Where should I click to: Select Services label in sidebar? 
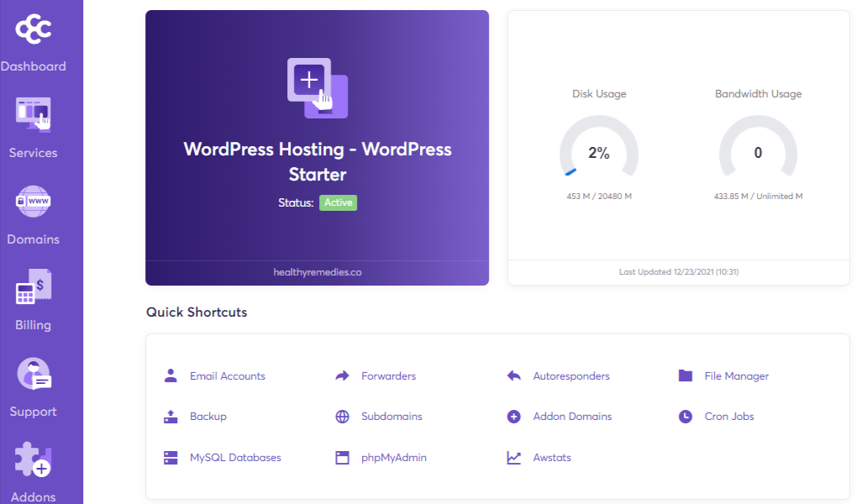point(34,153)
